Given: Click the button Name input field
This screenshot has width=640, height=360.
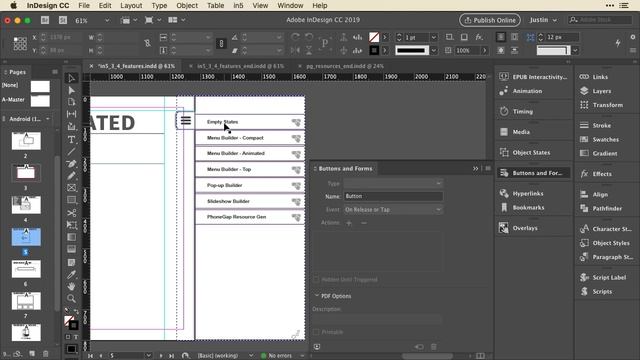Looking at the screenshot, I should 393,196.
